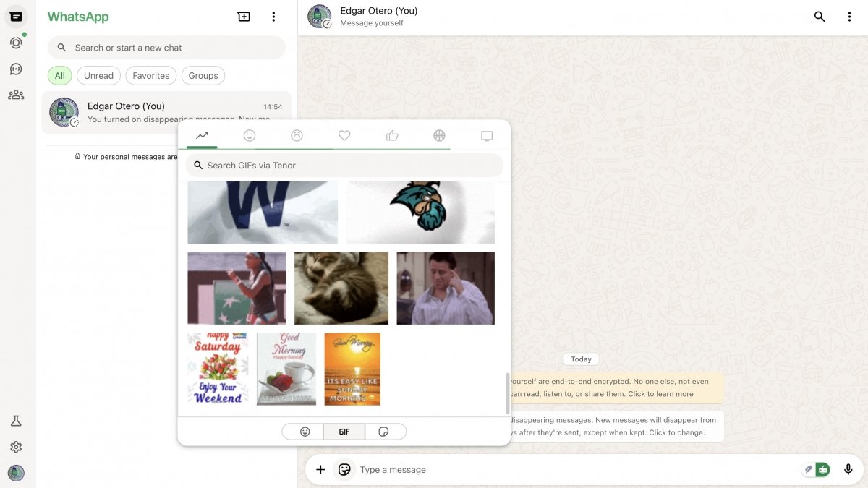Open the lab flask icon in sidebar
Image resolution: width=868 pixels, height=488 pixels.
[x=16, y=421]
